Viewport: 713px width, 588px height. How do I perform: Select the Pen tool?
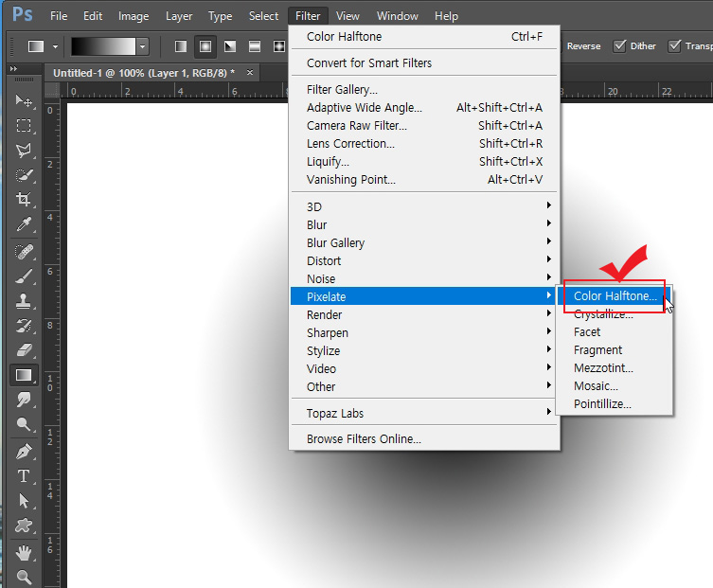coord(24,452)
